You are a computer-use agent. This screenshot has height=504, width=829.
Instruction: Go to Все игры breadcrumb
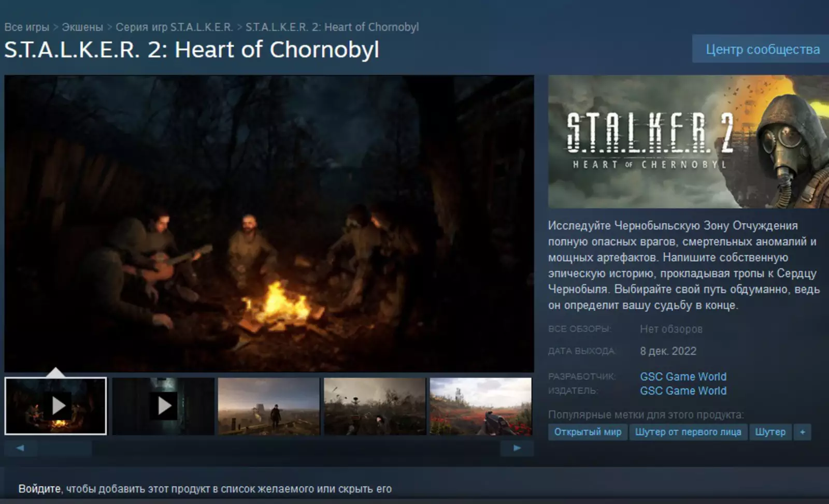[27, 27]
